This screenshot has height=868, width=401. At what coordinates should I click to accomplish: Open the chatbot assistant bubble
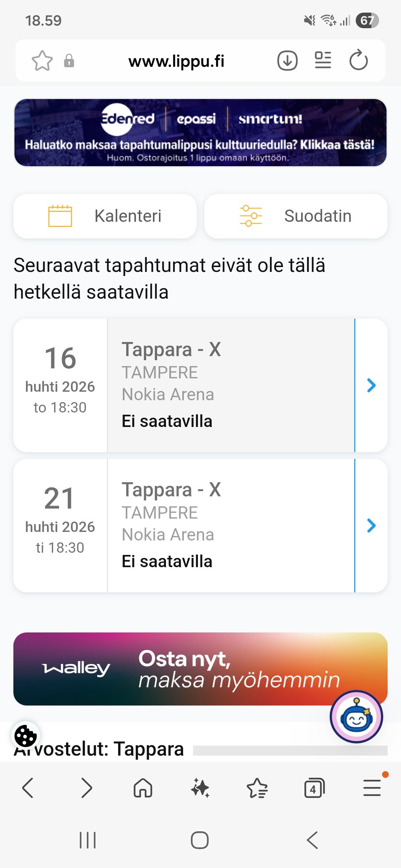[356, 716]
